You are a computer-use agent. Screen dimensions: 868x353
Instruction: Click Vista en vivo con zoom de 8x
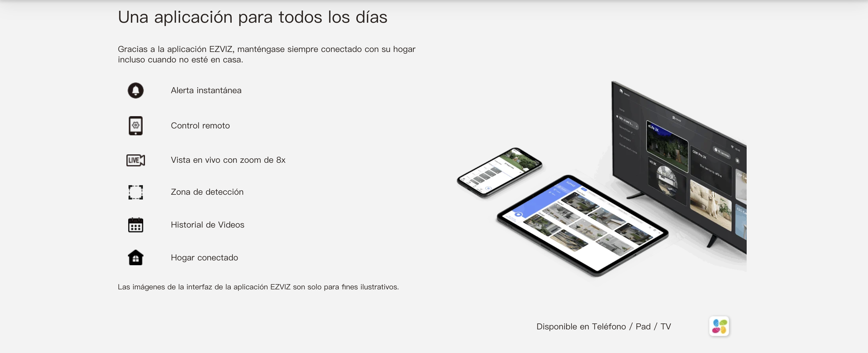coord(228,160)
